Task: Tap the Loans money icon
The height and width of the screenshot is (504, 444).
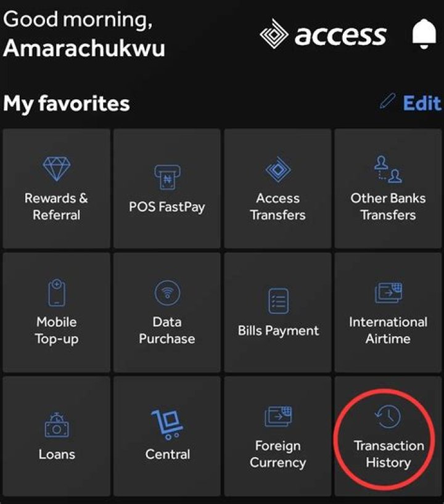Action: click(x=57, y=425)
